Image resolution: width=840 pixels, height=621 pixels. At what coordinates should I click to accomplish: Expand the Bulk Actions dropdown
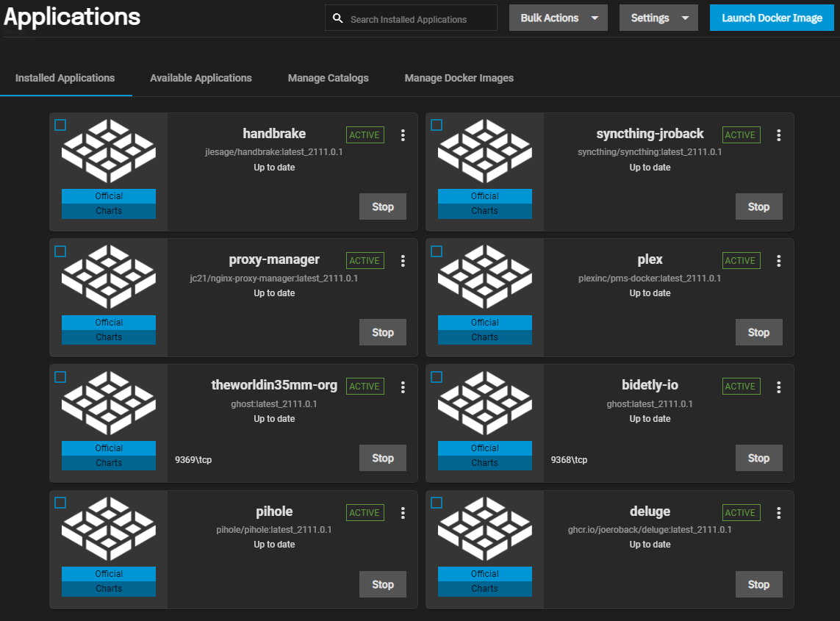pos(559,18)
